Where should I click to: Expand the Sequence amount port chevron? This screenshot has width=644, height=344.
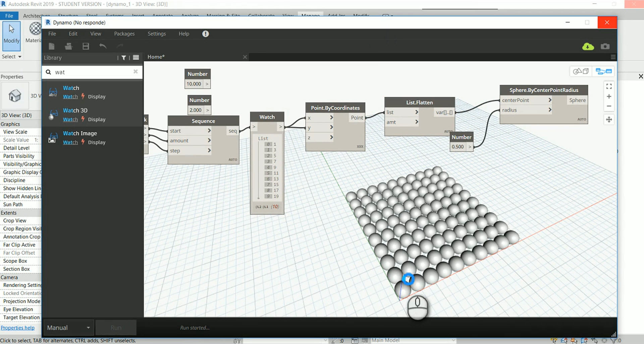(209, 140)
